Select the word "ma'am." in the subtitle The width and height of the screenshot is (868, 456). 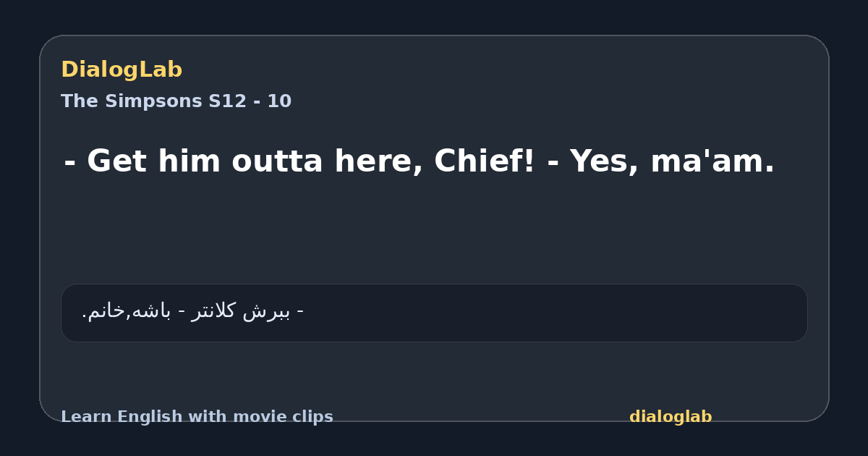coord(712,161)
